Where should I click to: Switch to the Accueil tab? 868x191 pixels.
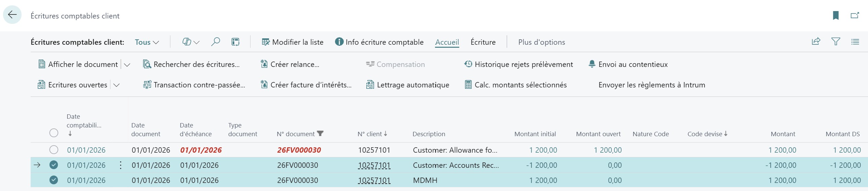[447, 42]
